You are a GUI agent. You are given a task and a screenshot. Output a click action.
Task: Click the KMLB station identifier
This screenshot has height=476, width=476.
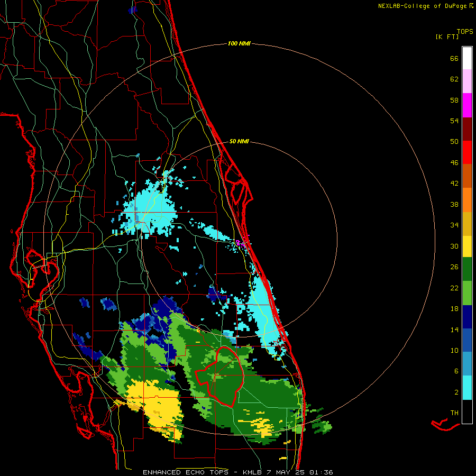pyautogui.click(x=253, y=472)
